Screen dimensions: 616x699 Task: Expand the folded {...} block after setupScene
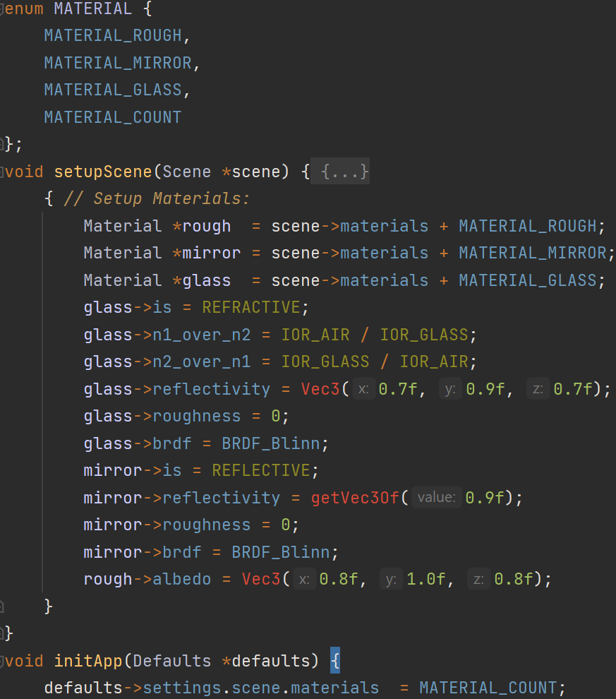coord(340,171)
